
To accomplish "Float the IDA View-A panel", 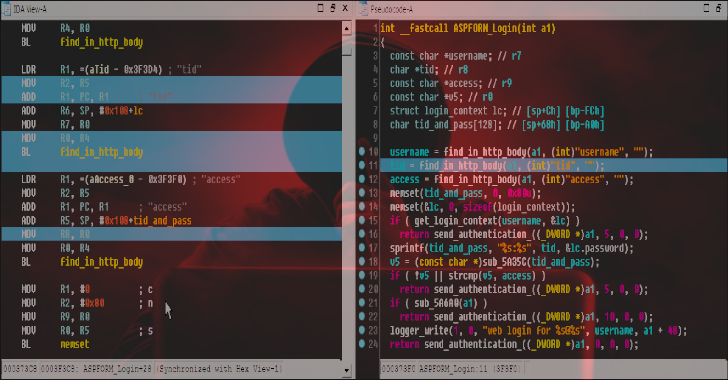I will click(x=333, y=8).
